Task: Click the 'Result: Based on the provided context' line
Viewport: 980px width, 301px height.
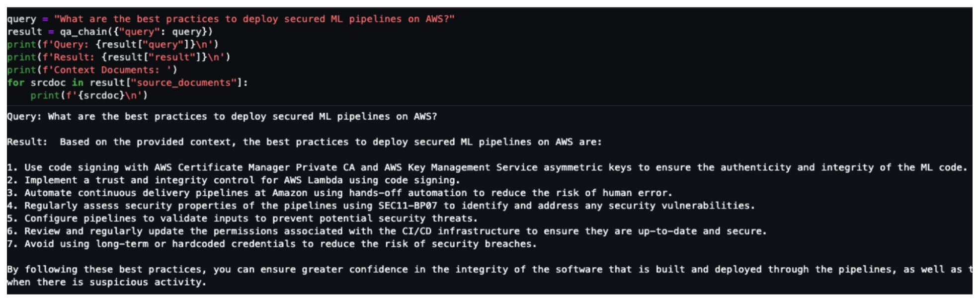Action: point(304,142)
